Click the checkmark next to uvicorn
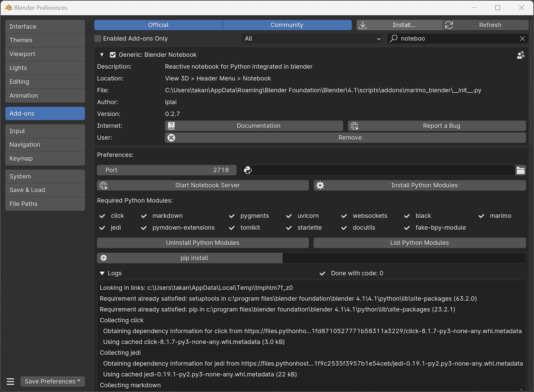 289,216
